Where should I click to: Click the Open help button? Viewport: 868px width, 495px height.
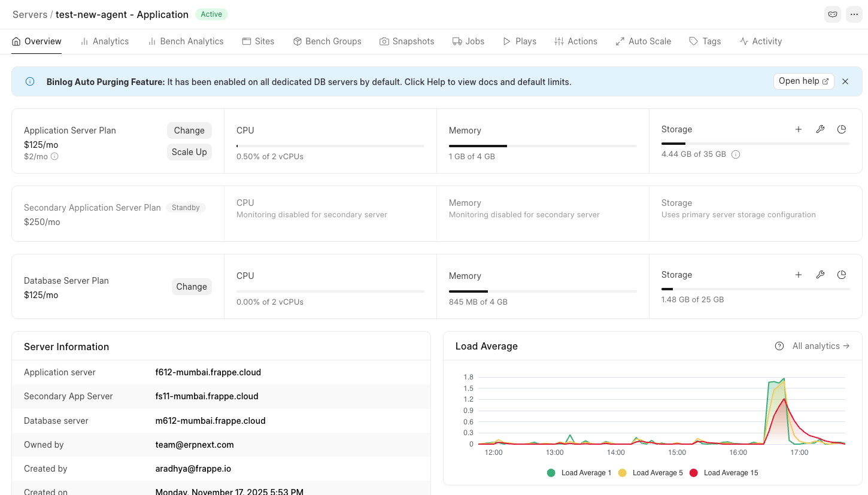(x=803, y=81)
